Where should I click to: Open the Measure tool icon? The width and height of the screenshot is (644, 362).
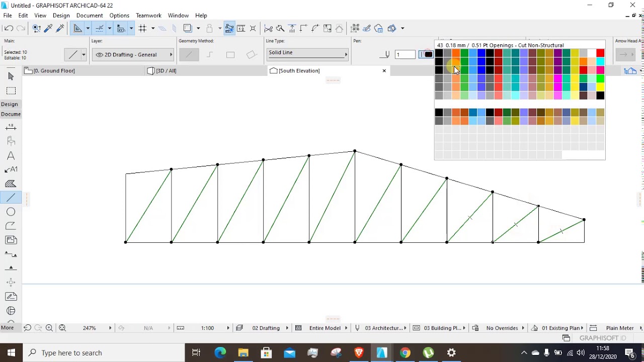(x=241, y=29)
